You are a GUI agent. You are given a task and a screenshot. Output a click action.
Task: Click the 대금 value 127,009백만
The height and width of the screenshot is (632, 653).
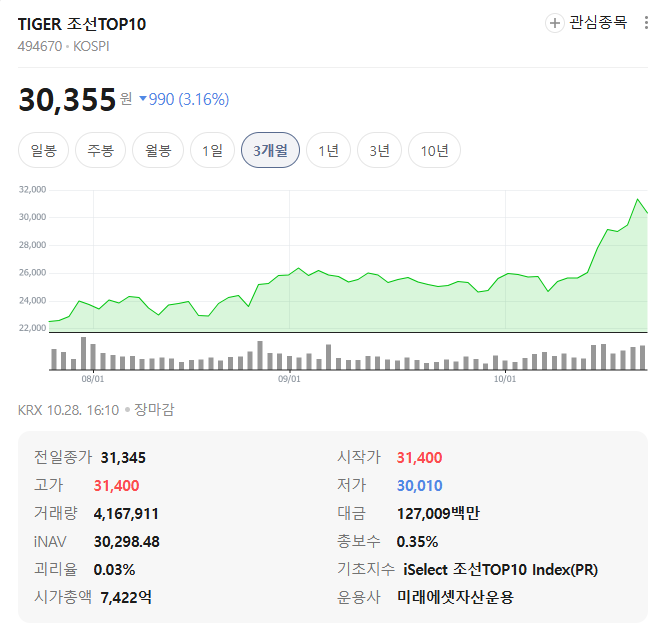(438, 514)
